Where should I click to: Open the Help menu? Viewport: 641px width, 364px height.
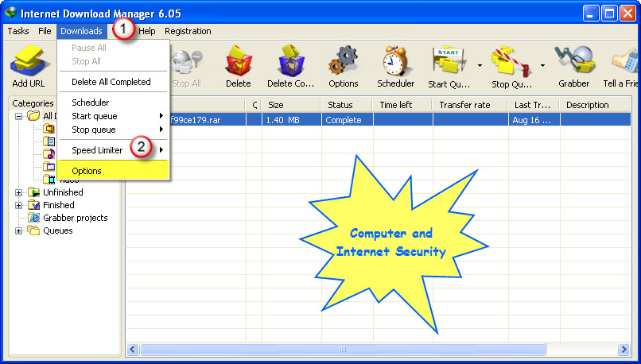coord(147,31)
